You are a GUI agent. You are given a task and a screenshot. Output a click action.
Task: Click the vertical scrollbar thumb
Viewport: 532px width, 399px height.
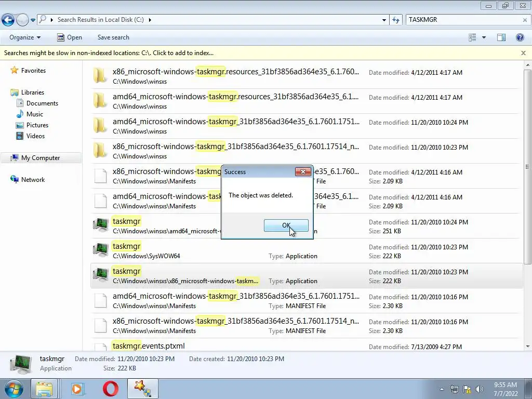click(527, 166)
